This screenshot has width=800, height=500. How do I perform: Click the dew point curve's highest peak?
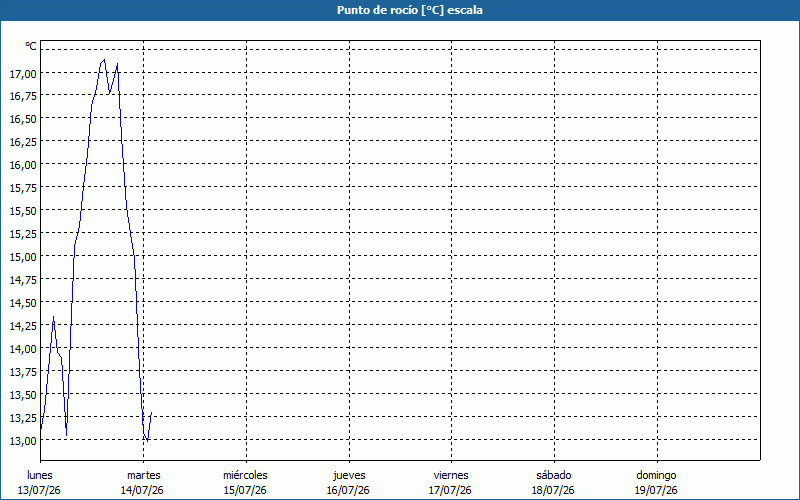coord(104,60)
